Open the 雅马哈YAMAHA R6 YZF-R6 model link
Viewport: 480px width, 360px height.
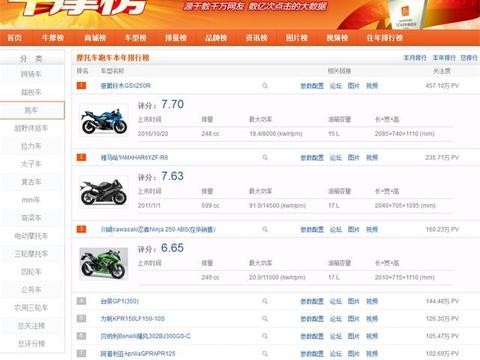(134, 157)
